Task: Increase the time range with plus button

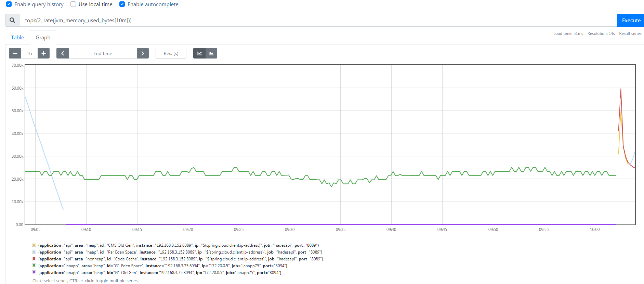Action: coord(43,53)
